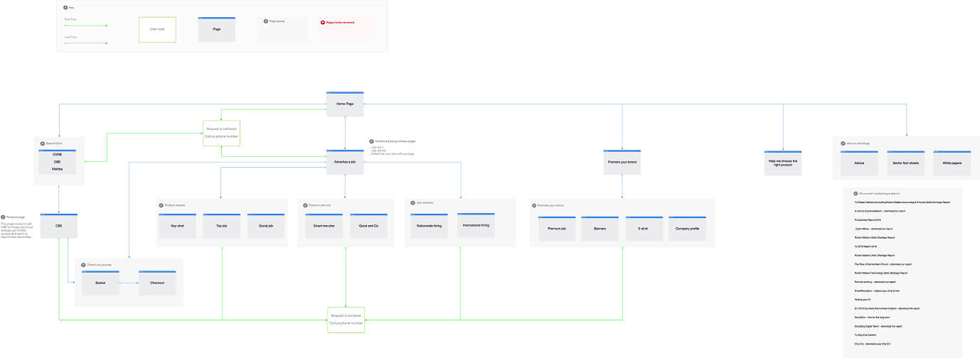Select the Home Page node

point(345,104)
